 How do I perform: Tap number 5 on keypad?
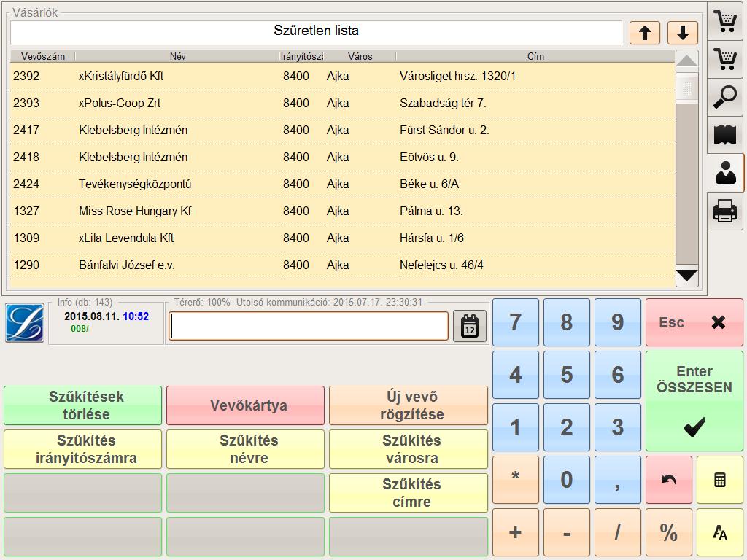point(566,375)
